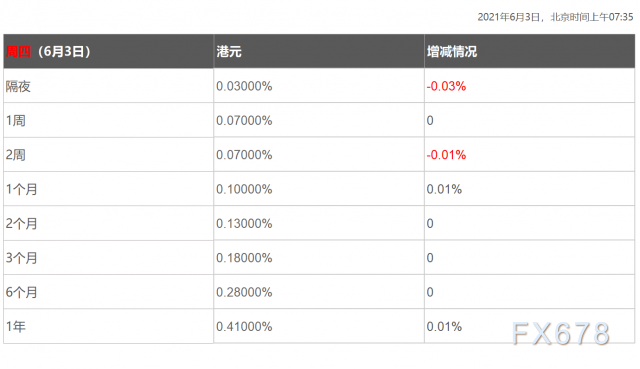
Task: Click the 周四 (6月3日) column header
Action: [x=48, y=51]
